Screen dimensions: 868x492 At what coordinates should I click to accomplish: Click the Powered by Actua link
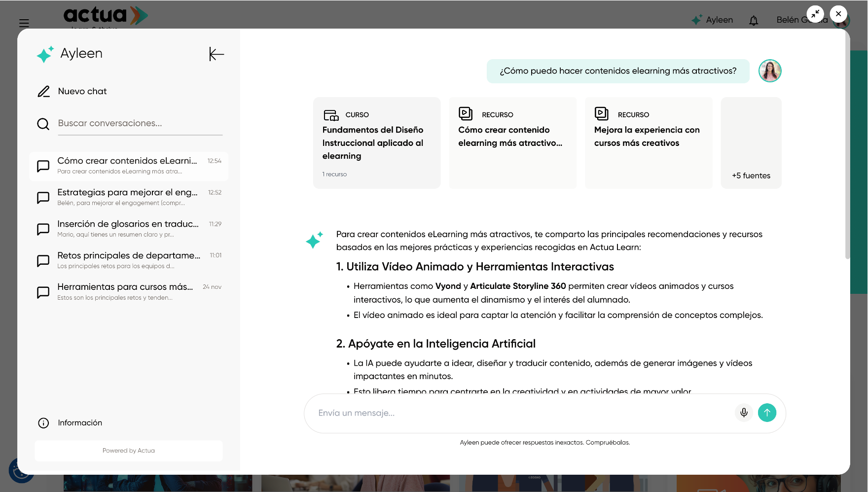click(x=129, y=451)
